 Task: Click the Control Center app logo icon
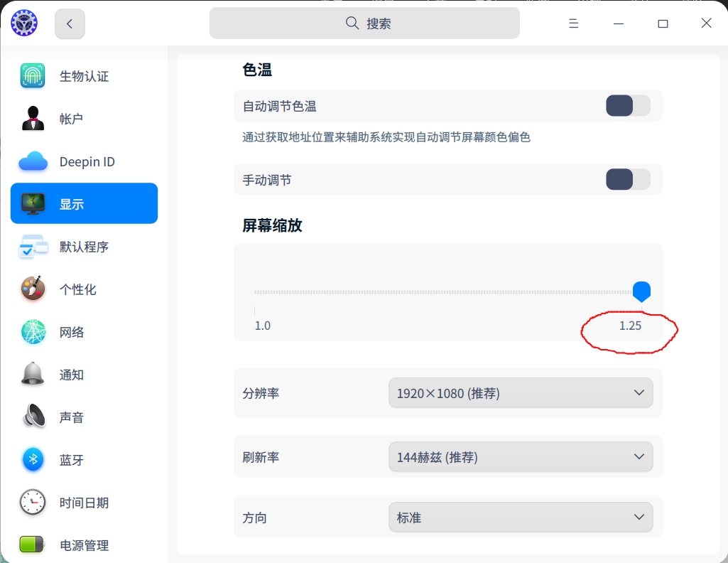tap(24, 23)
